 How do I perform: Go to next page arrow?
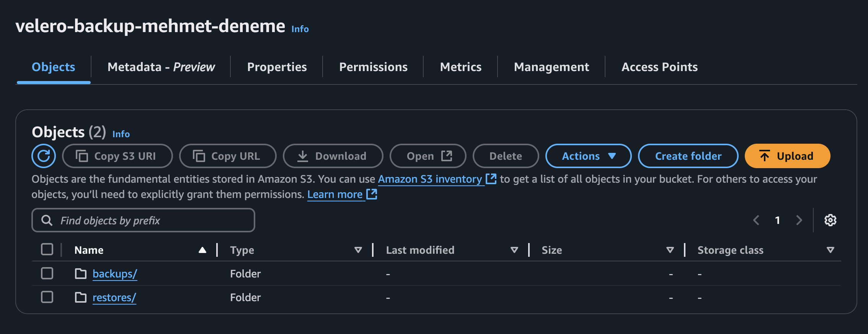(x=799, y=220)
